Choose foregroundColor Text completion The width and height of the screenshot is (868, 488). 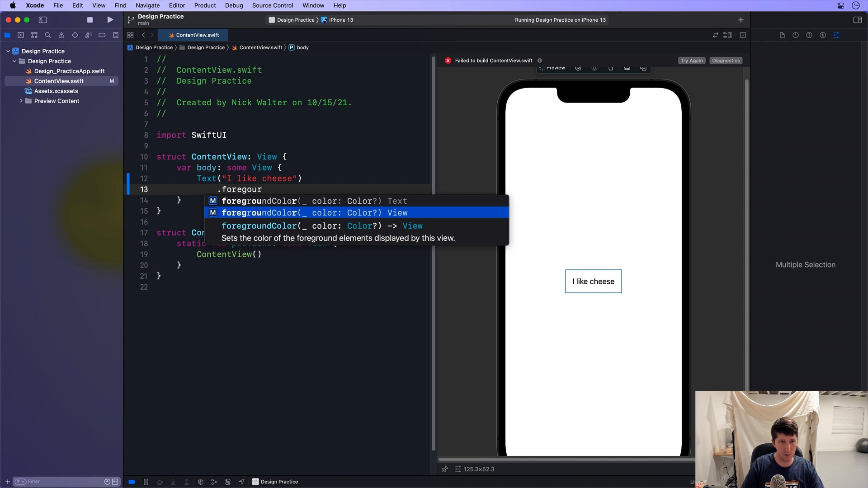click(357, 201)
